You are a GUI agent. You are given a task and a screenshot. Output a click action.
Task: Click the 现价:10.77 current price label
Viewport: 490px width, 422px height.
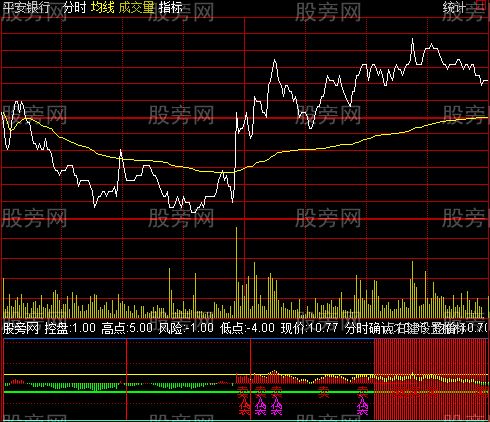click(309, 328)
